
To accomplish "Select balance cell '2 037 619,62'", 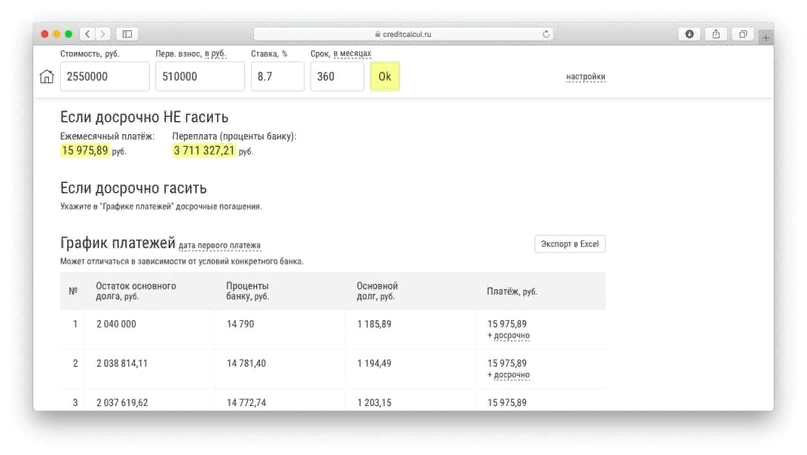I will (122, 402).
